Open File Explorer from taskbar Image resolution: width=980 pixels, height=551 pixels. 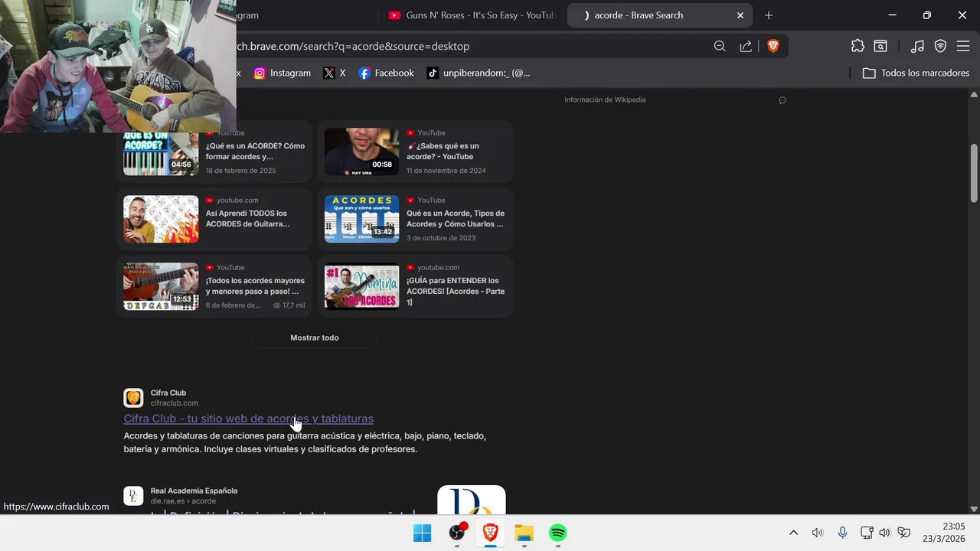(524, 533)
